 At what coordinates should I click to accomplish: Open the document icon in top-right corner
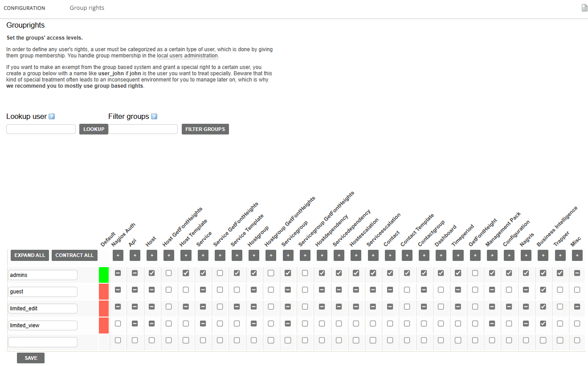[x=584, y=8]
